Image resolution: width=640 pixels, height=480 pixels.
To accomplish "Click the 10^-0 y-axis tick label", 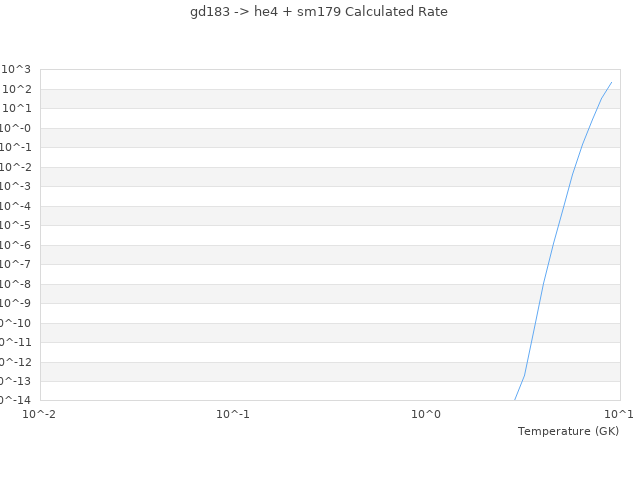I will tap(16, 128).
